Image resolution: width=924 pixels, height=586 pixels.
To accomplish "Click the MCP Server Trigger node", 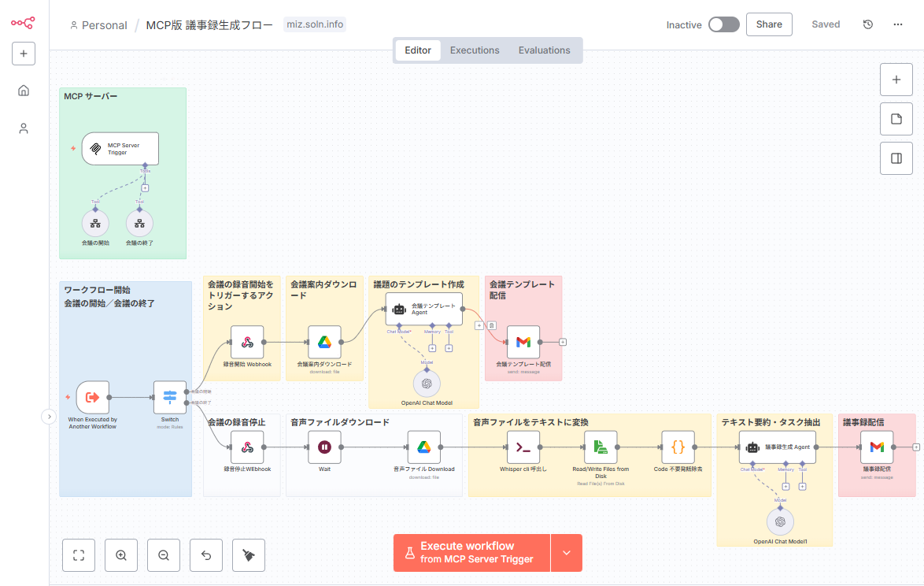I will coord(120,148).
